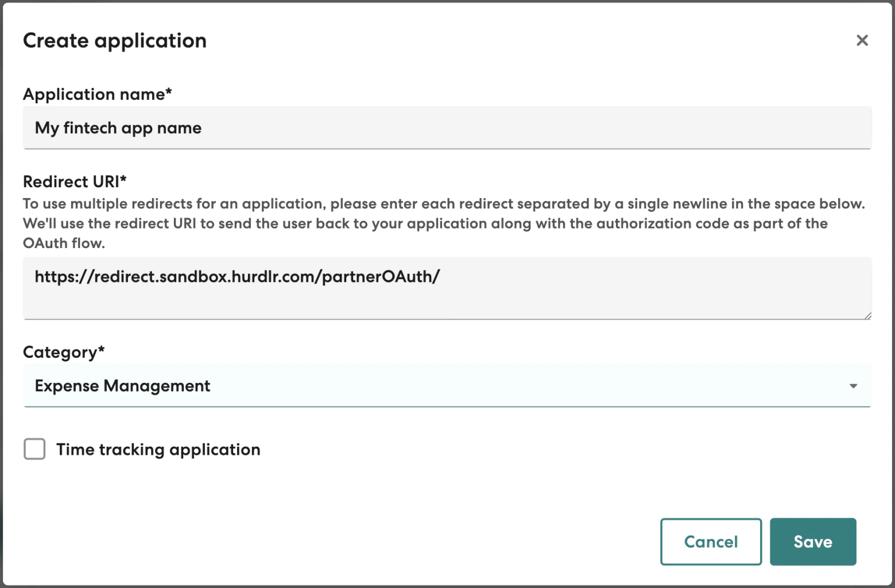Click the "Create application" dialog title
The height and width of the screenshot is (588, 895).
(x=115, y=41)
